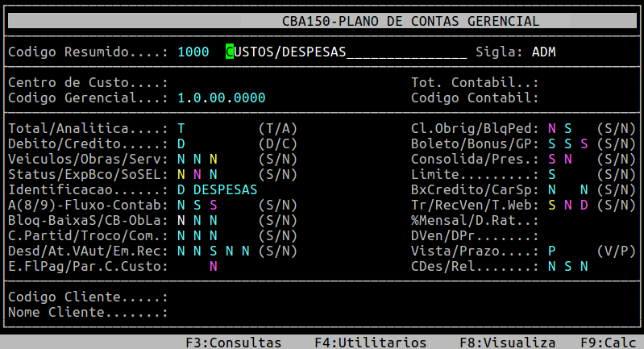Open F4:Utilitarios from the bottom bar
The height and width of the screenshot is (349, 644).
point(370,343)
